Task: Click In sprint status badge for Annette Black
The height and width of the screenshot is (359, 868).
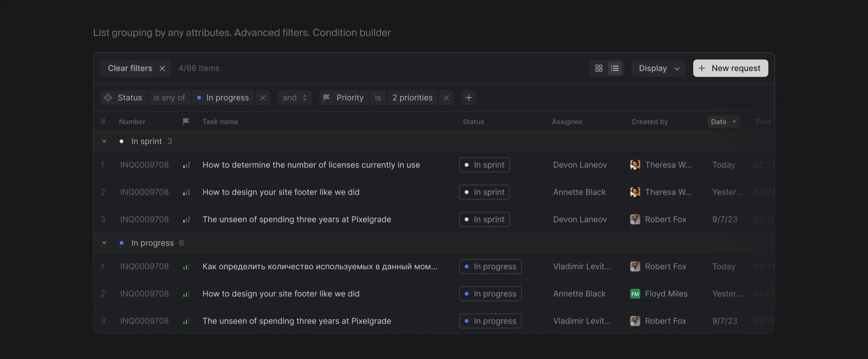Action: (484, 192)
